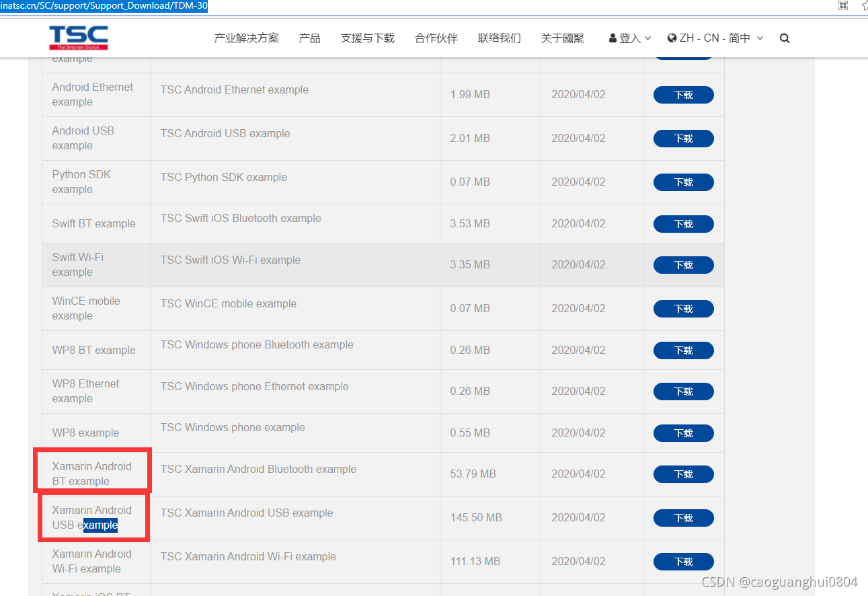Download the Android Ethernet example
The height and width of the screenshot is (596, 868).
pos(684,95)
